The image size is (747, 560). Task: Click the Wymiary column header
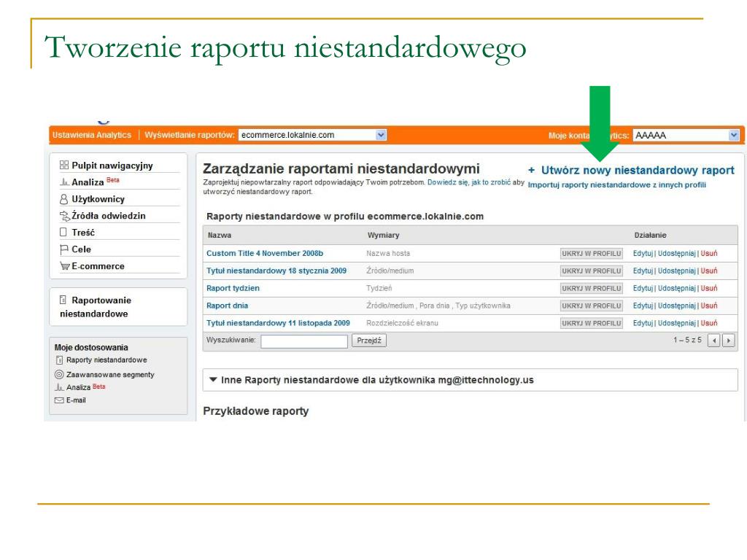pos(384,236)
